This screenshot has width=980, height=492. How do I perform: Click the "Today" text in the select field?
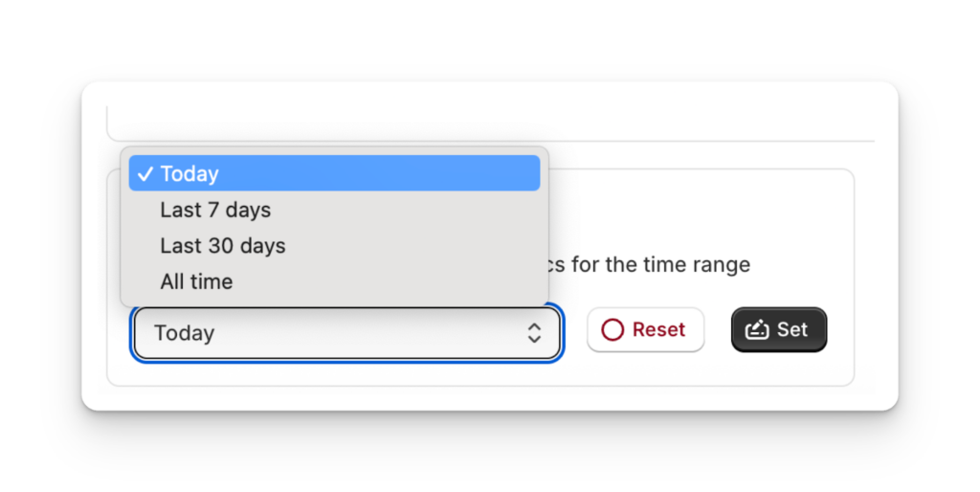185,333
